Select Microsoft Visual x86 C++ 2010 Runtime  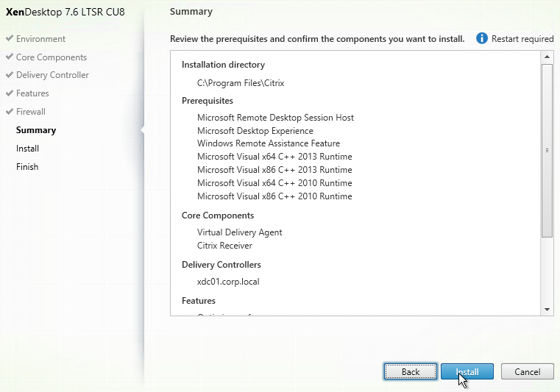pyautogui.click(x=274, y=196)
